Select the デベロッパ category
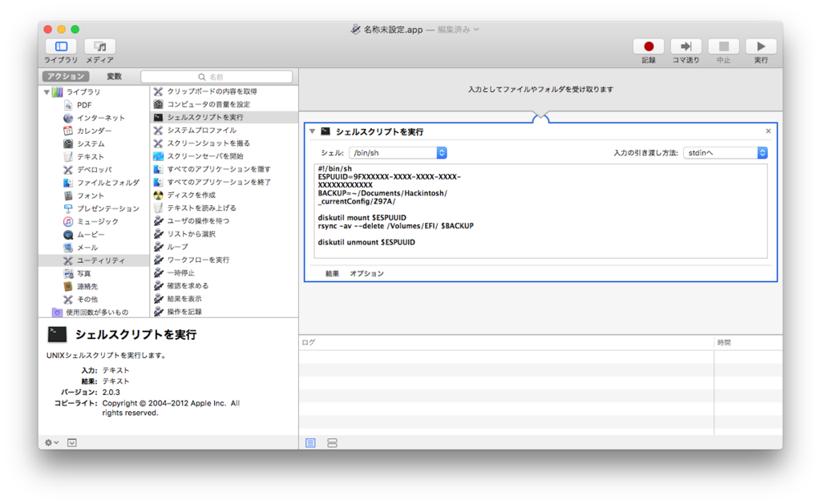This screenshot has height=504, width=821. tap(94, 170)
